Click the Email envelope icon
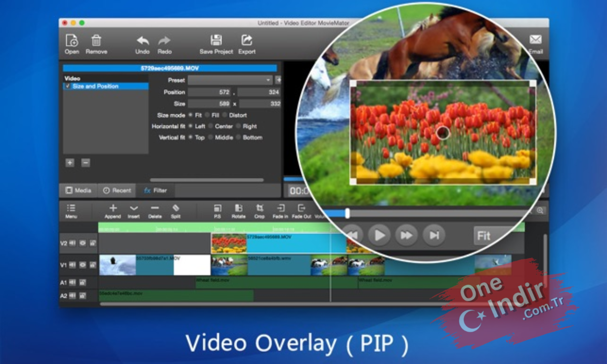The height and width of the screenshot is (364, 607). pos(535,40)
